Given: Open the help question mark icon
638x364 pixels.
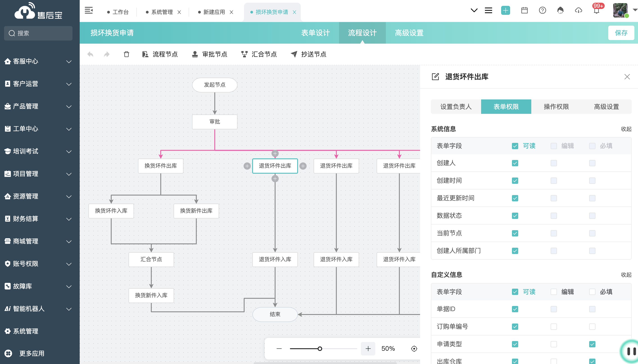Looking at the screenshot, I should (543, 11).
